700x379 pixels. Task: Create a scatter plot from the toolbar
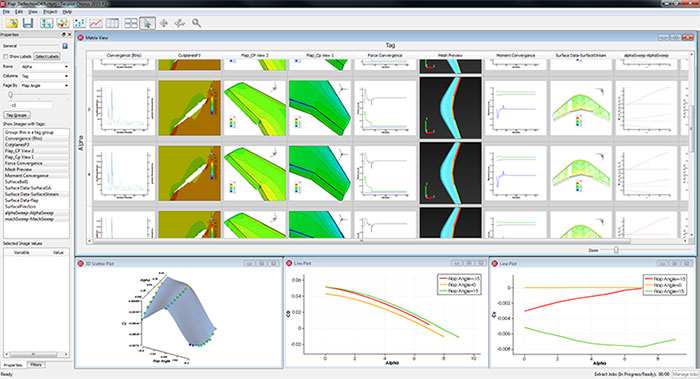coord(79,23)
